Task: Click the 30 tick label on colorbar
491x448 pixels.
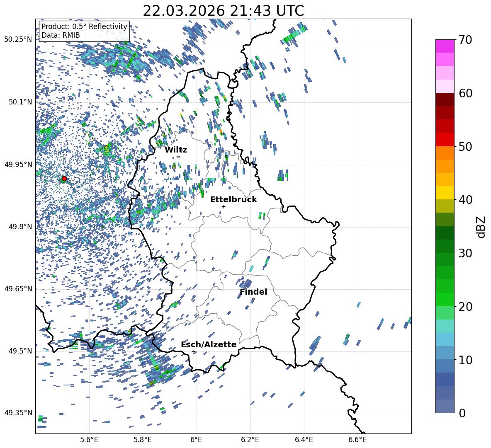Action: [466, 253]
